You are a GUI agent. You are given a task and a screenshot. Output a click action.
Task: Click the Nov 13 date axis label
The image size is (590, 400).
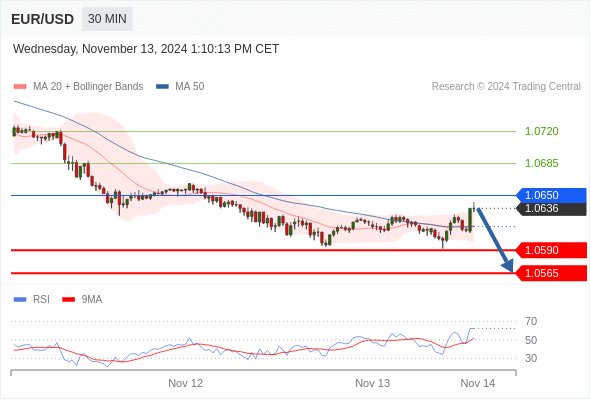point(373,383)
